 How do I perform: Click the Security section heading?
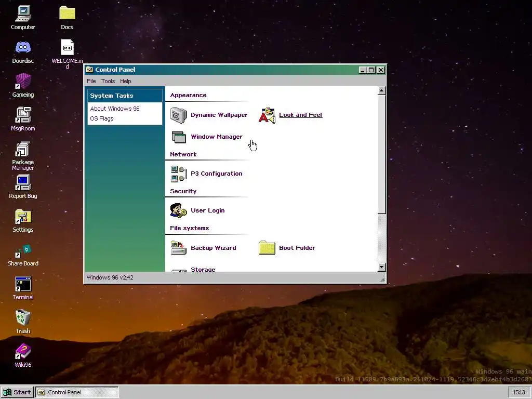click(x=183, y=191)
